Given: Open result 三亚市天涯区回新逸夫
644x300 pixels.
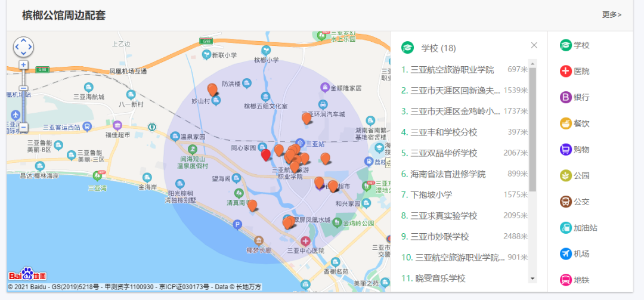Looking at the screenshot, I should (465, 91).
